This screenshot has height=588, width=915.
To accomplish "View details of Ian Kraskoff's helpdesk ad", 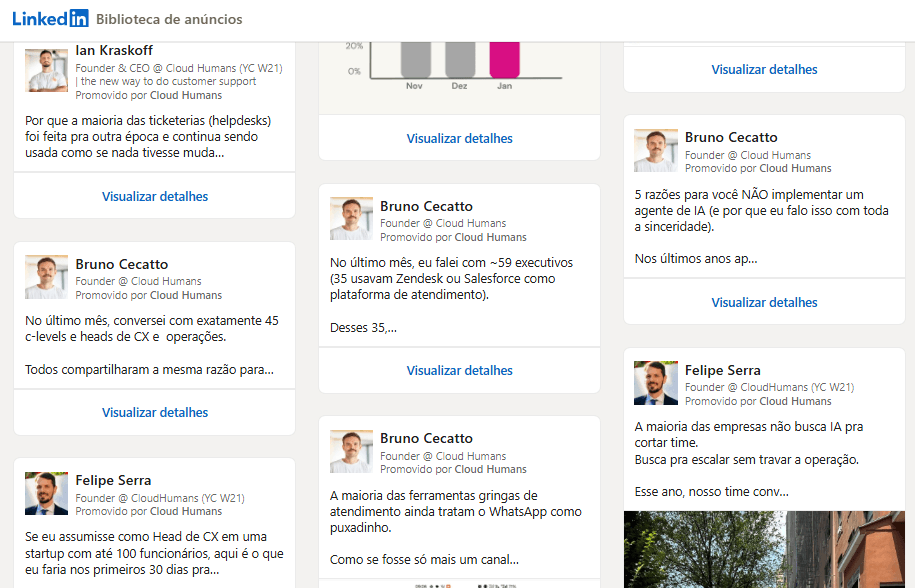I will [155, 197].
